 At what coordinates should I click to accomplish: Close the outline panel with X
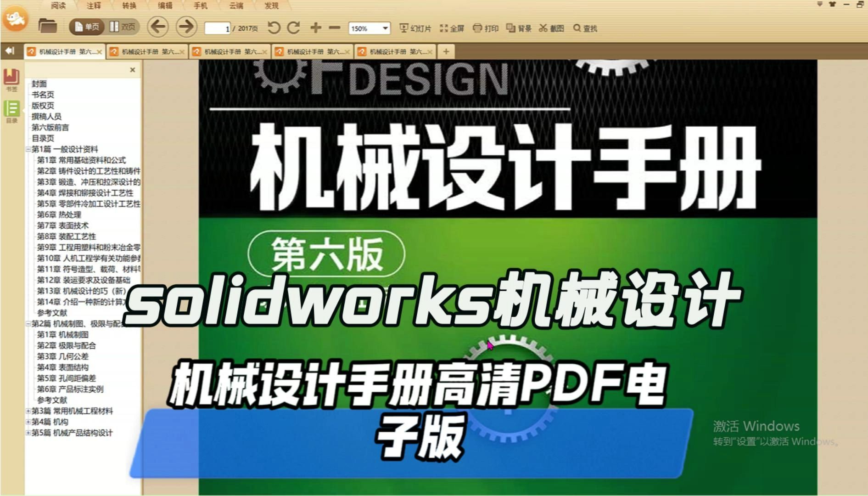(x=133, y=70)
